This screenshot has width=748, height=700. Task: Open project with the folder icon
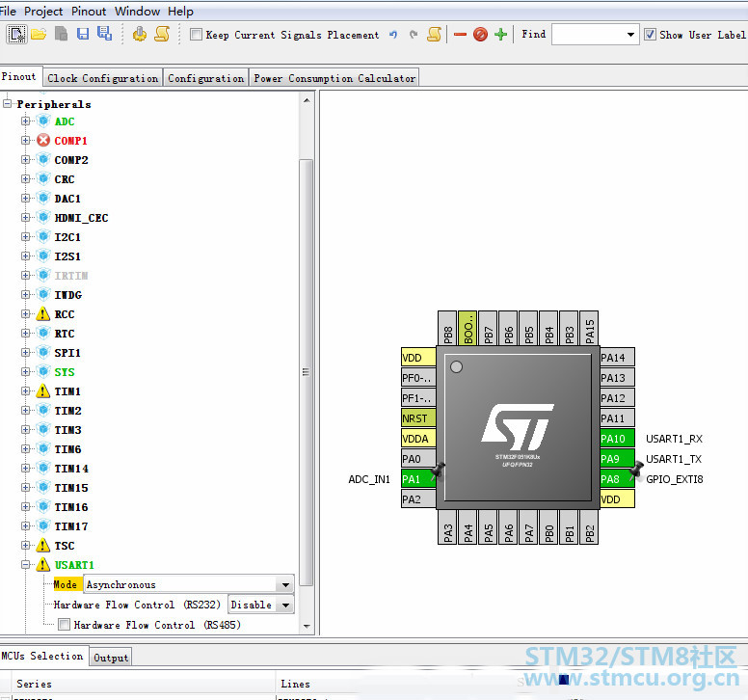(39, 35)
